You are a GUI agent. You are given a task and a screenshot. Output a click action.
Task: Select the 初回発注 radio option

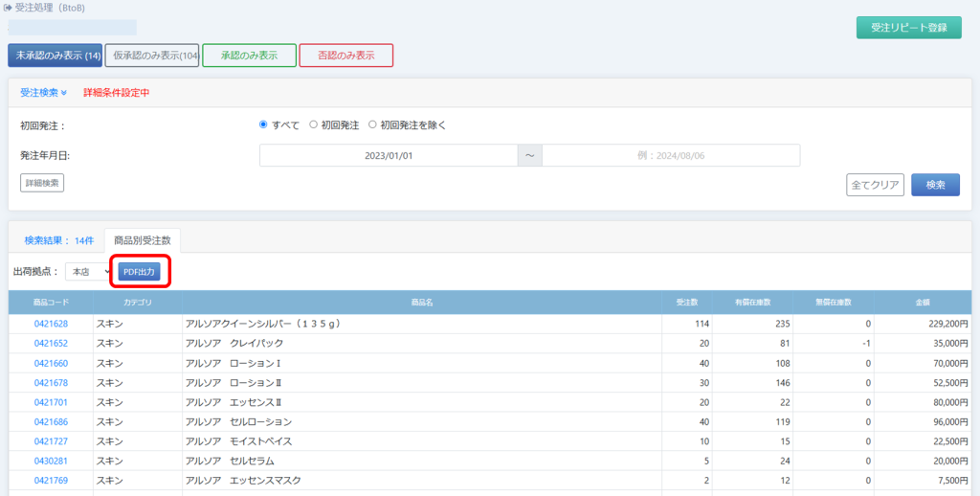pyautogui.click(x=314, y=124)
